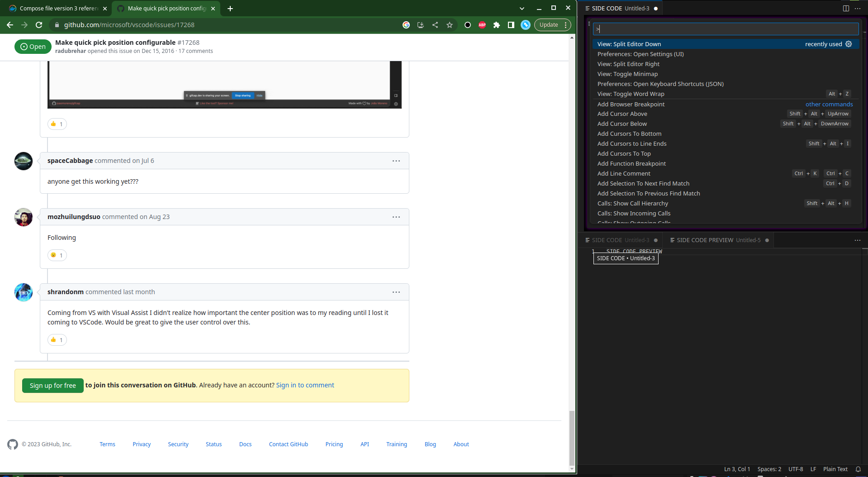The height and width of the screenshot is (477, 868).
Task: Click the Sign up for free button
Action: coord(52,385)
